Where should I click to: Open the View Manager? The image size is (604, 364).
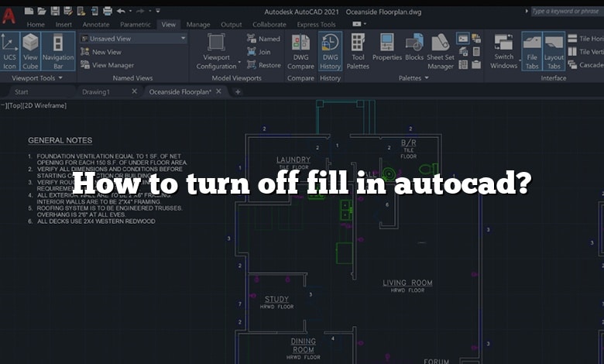tap(108, 65)
